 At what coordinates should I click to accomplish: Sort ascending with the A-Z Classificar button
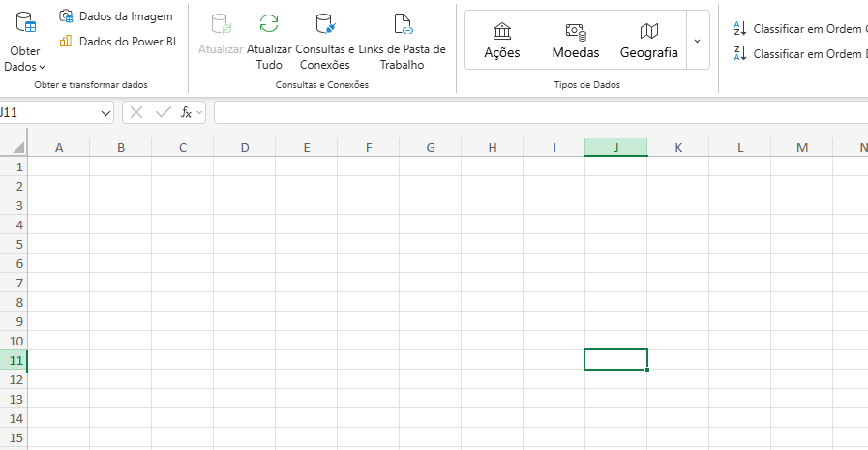(x=800, y=28)
